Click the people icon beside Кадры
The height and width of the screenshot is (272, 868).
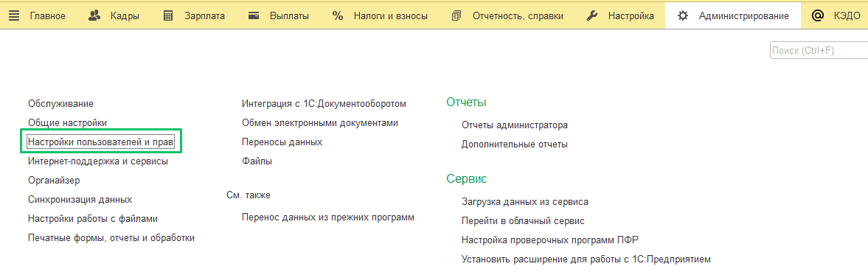coord(94,16)
